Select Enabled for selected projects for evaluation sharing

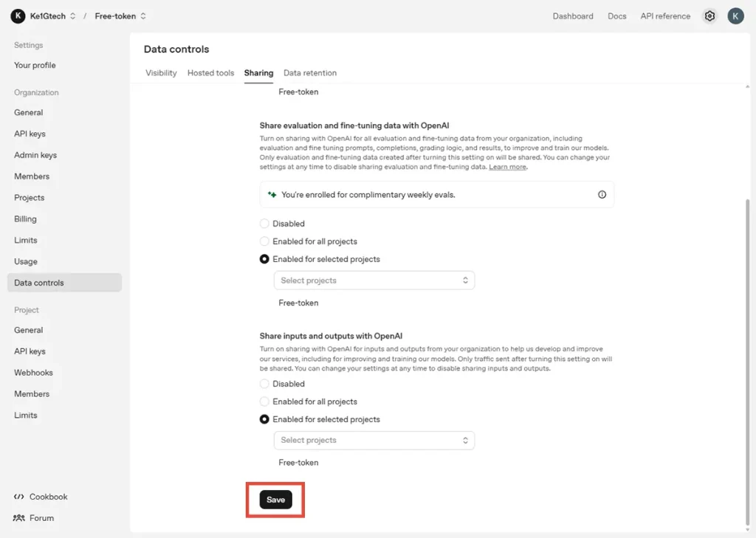tap(264, 259)
